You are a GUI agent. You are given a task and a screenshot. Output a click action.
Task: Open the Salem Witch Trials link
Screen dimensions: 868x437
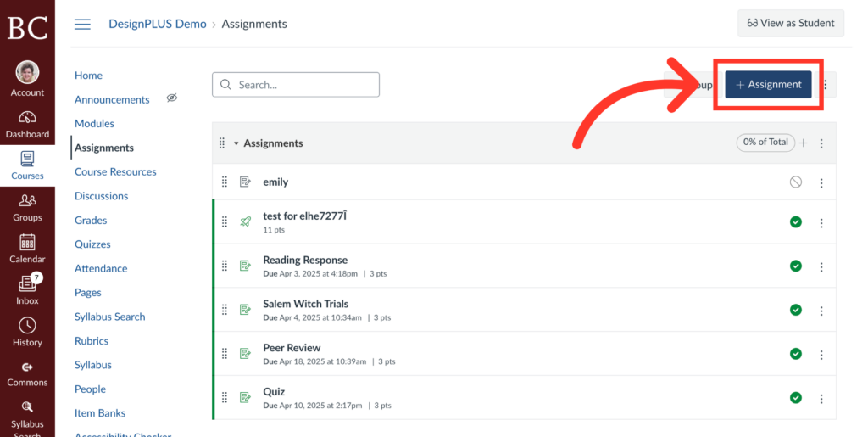point(305,304)
